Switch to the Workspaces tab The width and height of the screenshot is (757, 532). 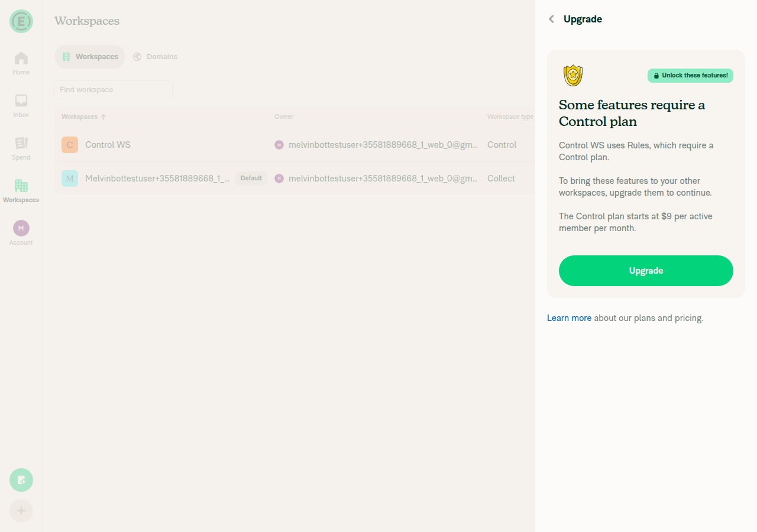pos(90,57)
